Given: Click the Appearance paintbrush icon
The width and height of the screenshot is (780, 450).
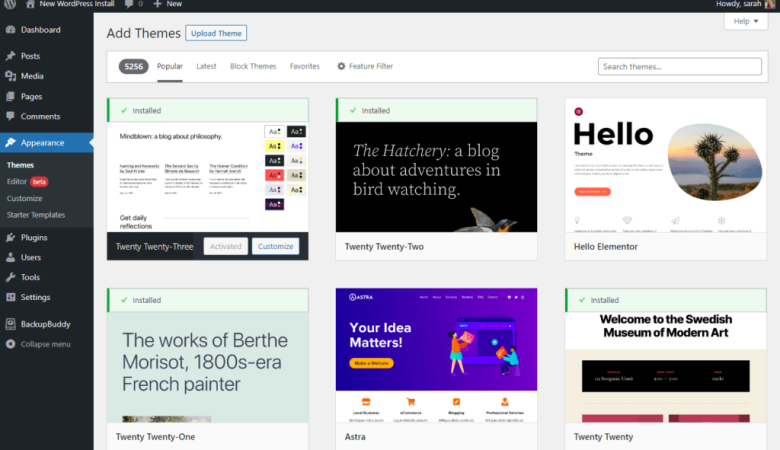Looking at the screenshot, I should 10,143.
